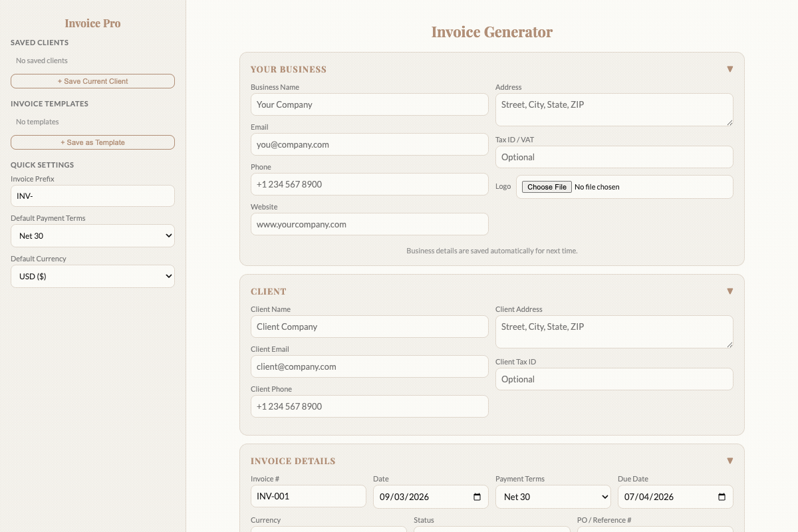This screenshot has height=532, width=798.
Task: Focus the Client Tax ID field
Action: [x=614, y=379]
